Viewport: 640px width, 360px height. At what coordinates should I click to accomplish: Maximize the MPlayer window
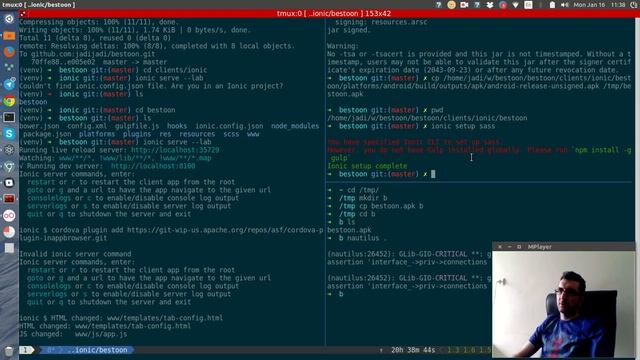[x=519, y=247]
